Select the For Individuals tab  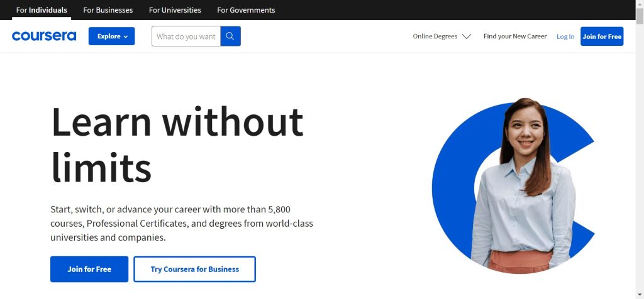(42, 10)
